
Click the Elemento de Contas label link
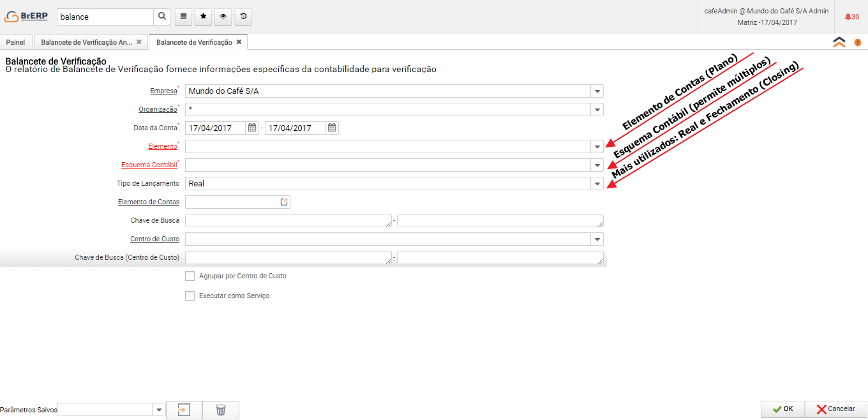149,202
